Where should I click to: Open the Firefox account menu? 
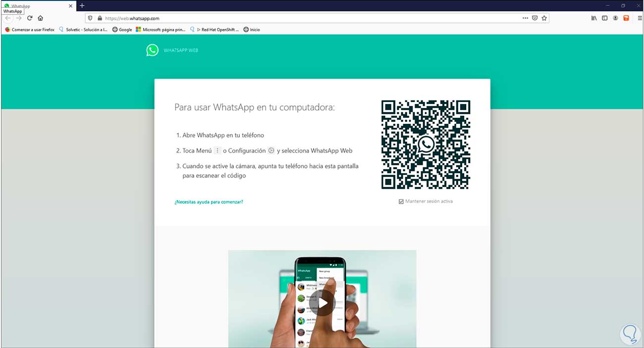point(615,18)
